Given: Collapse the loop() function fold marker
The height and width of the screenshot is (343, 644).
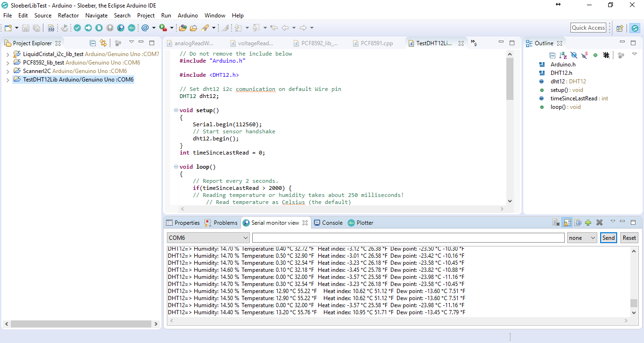Looking at the screenshot, I should click(176, 167).
